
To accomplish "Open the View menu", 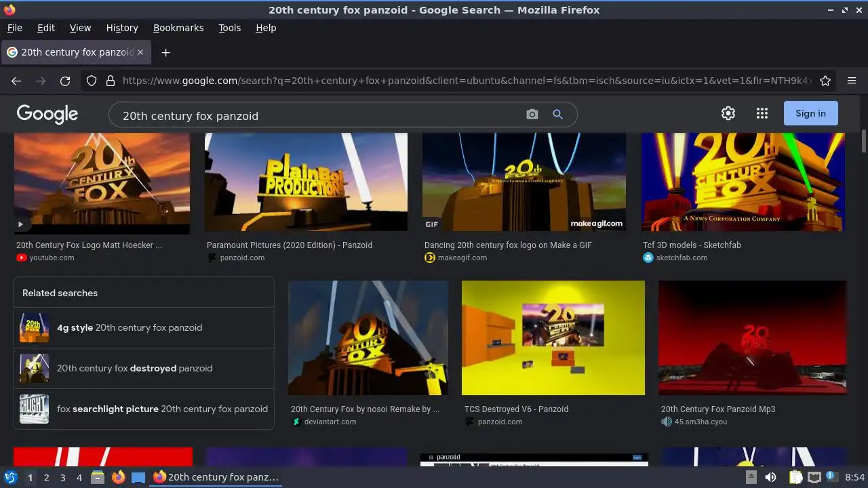I will tap(80, 28).
